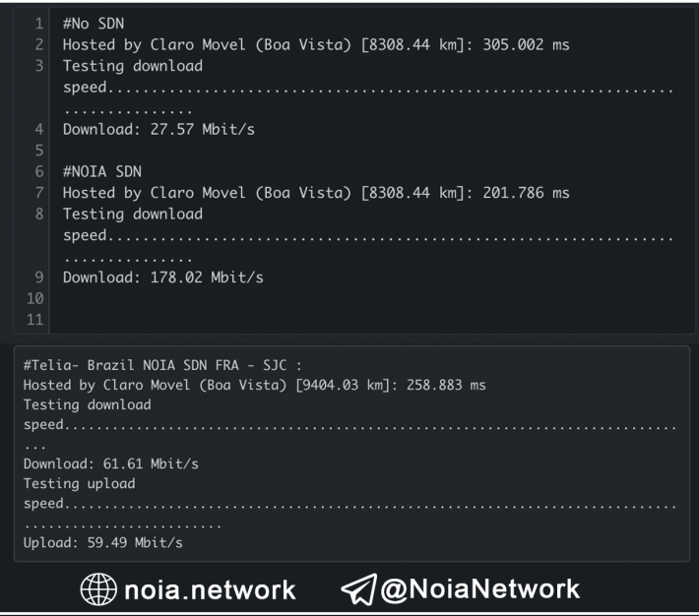Open the @NoiaNetwork Telegram handle

coord(479,588)
